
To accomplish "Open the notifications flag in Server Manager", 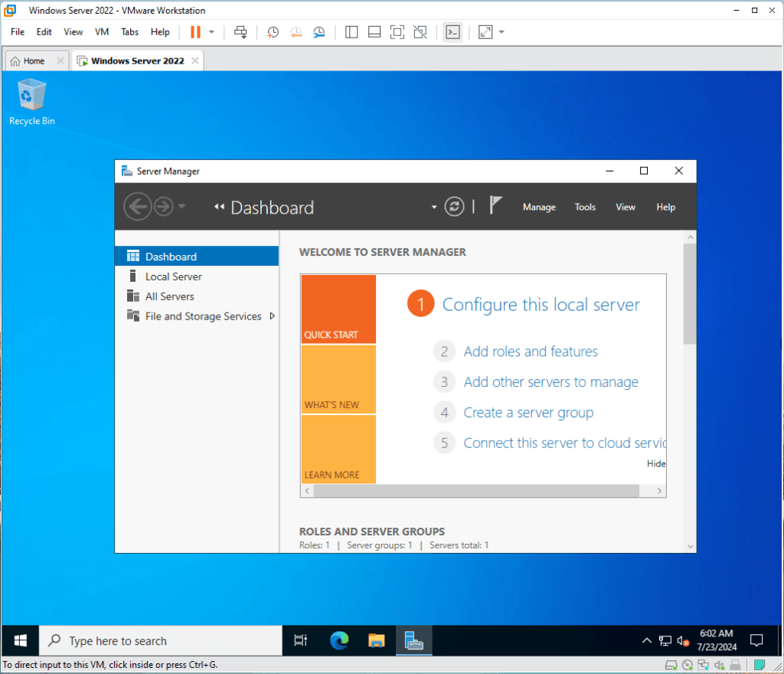I will pyautogui.click(x=496, y=206).
